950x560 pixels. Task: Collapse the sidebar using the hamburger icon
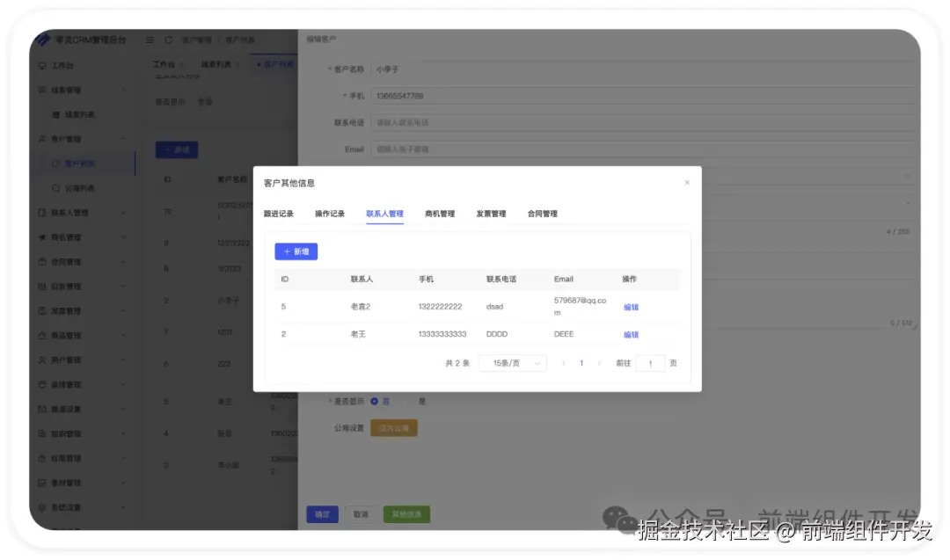coord(149,40)
